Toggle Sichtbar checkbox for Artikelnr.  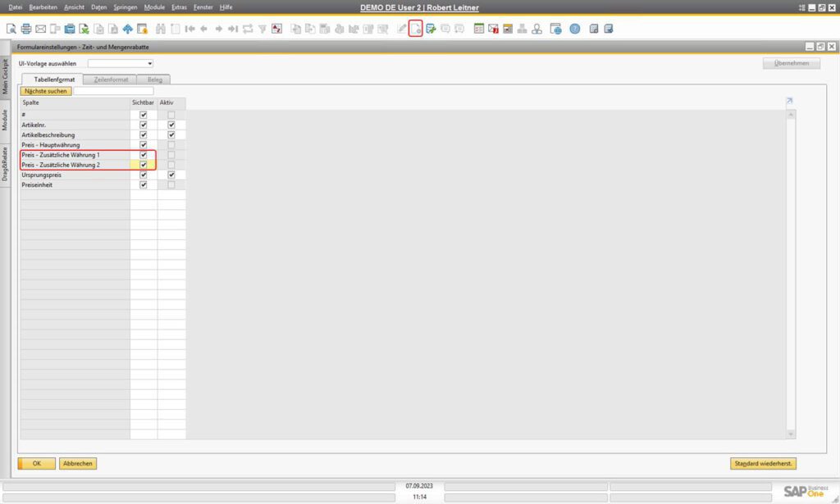tap(143, 125)
